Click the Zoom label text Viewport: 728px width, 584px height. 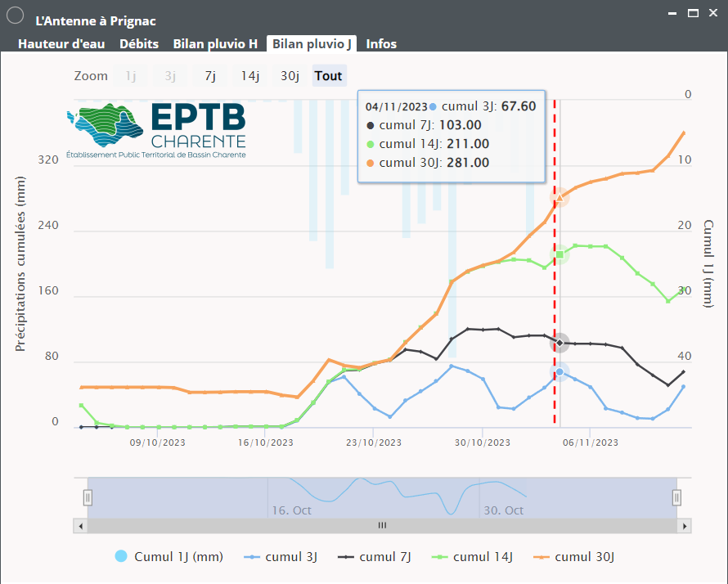91,76
